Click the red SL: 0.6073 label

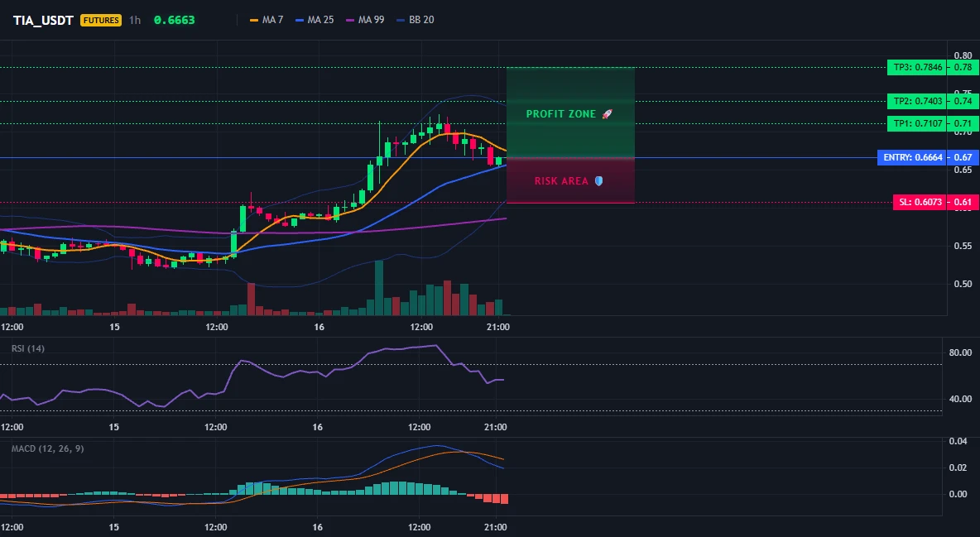(x=920, y=203)
